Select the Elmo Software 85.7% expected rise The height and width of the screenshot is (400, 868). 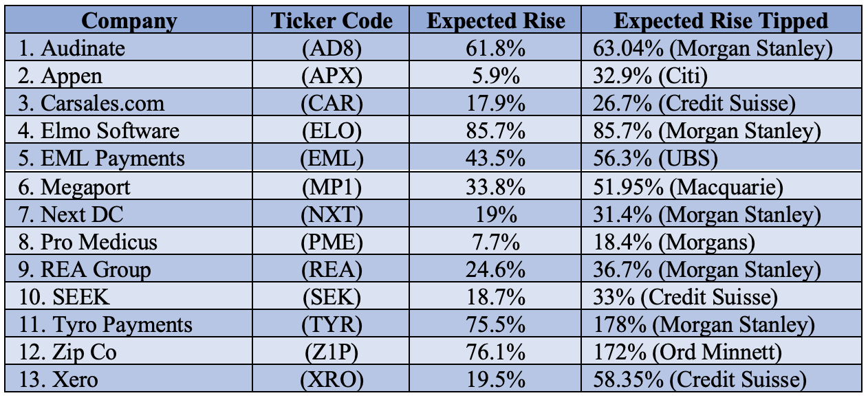tap(495, 131)
